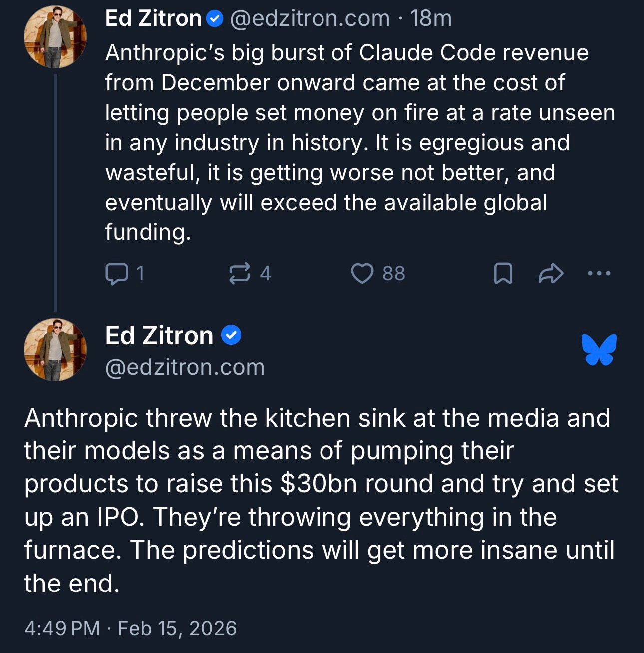
Task: Repost the top Ed Zitron post
Action: 239,274
